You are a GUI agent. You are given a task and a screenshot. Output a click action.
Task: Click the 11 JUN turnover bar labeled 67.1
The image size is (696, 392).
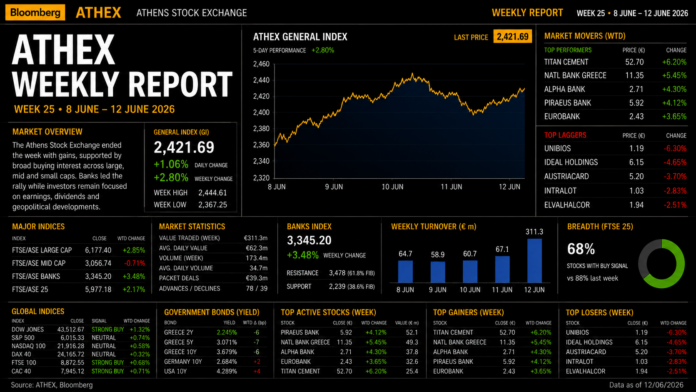[502, 269]
